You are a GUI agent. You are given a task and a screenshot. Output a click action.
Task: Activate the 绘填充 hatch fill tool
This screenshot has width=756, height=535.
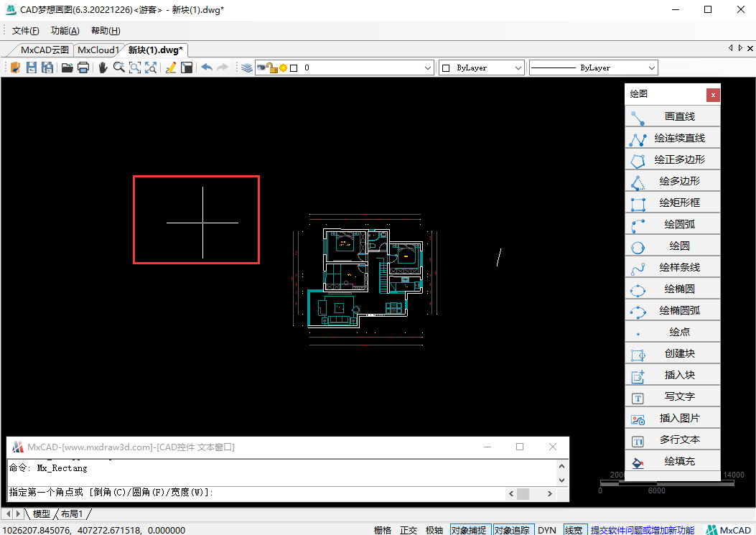click(x=673, y=461)
